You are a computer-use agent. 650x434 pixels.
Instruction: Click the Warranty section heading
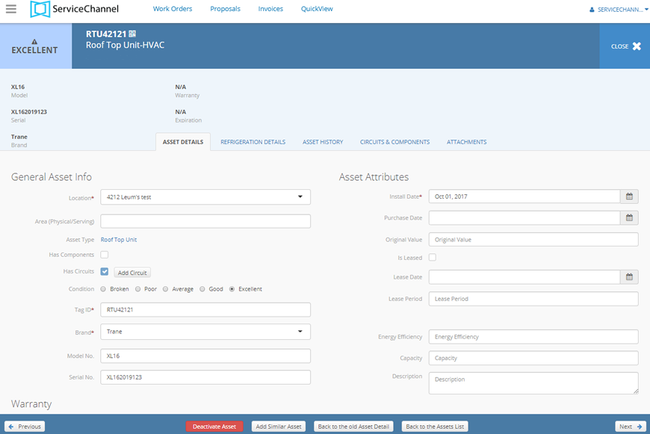coord(32,404)
